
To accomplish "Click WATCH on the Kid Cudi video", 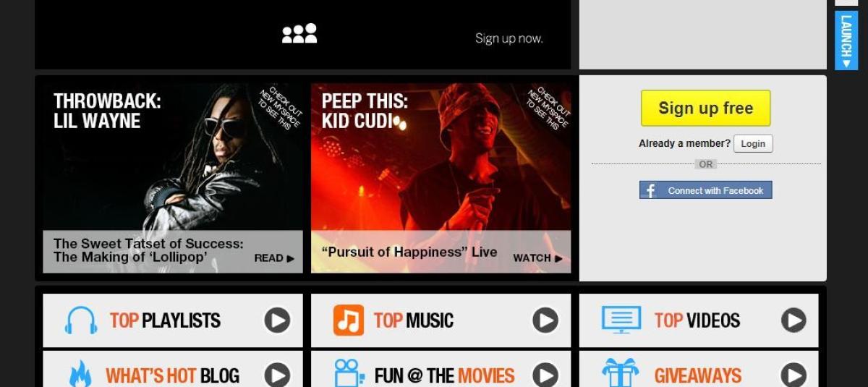I will coord(537,258).
